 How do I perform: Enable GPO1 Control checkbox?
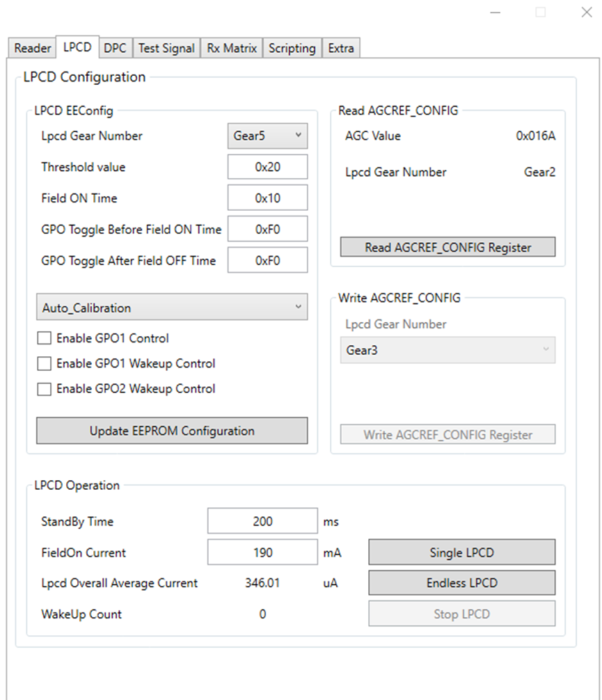tap(44, 338)
